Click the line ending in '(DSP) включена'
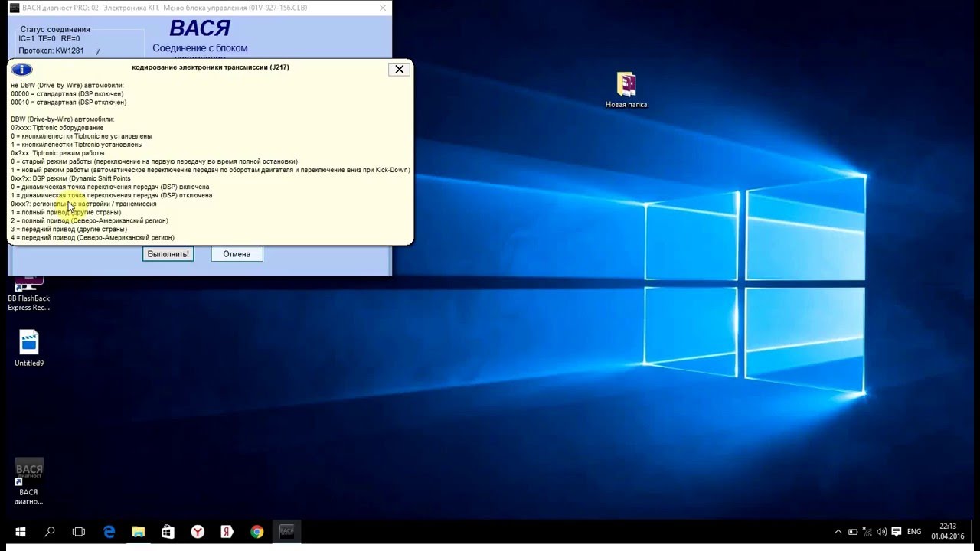 [110, 187]
